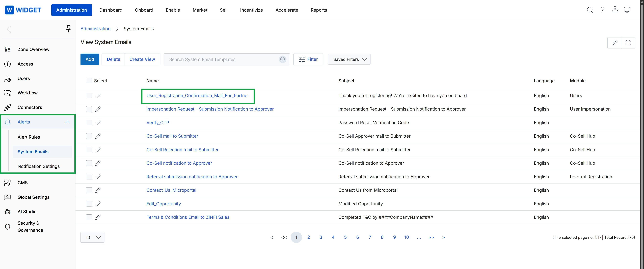Click the Access anchor icon
Image resolution: width=644 pixels, height=269 pixels.
(x=8, y=64)
